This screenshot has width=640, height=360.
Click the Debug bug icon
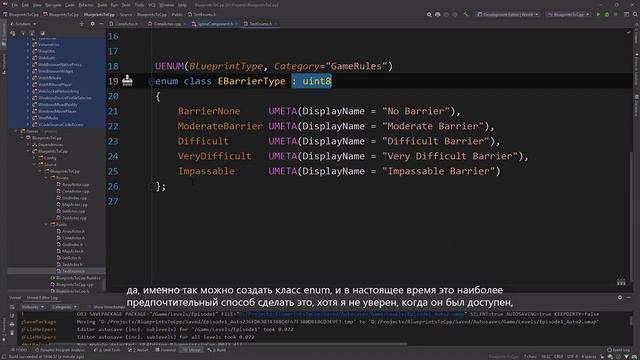(607, 14)
